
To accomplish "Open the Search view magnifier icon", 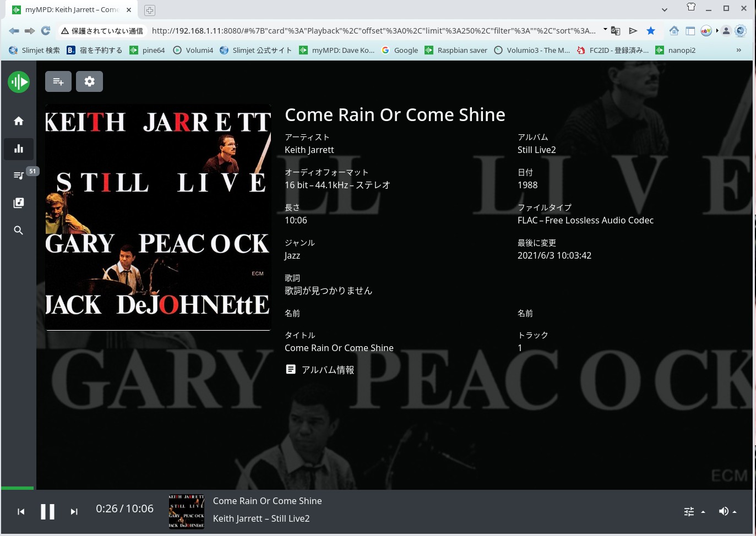I will click(x=19, y=230).
